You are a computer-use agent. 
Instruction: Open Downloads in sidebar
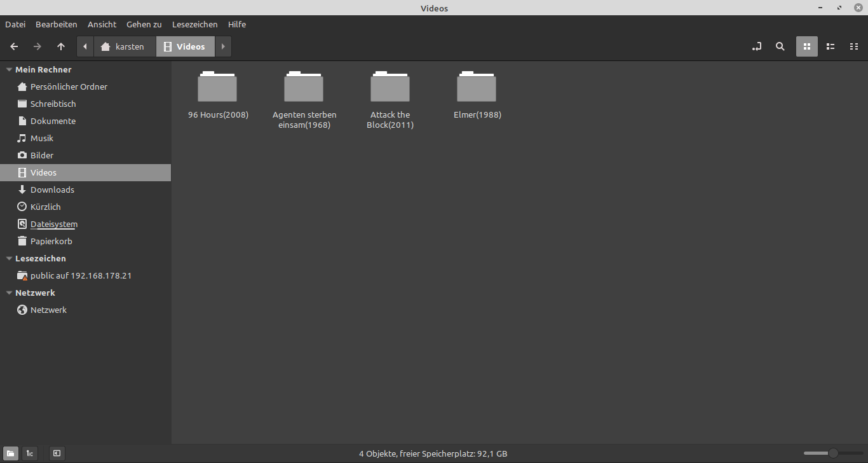(x=85, y=190)
